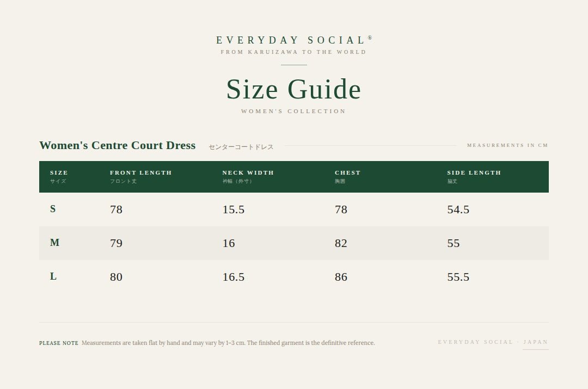Click the WOMEN'S COLLECTION subtitle
The width and height of the screenshot is (588, 389).
pyautogui.click(x=293, y=112)
